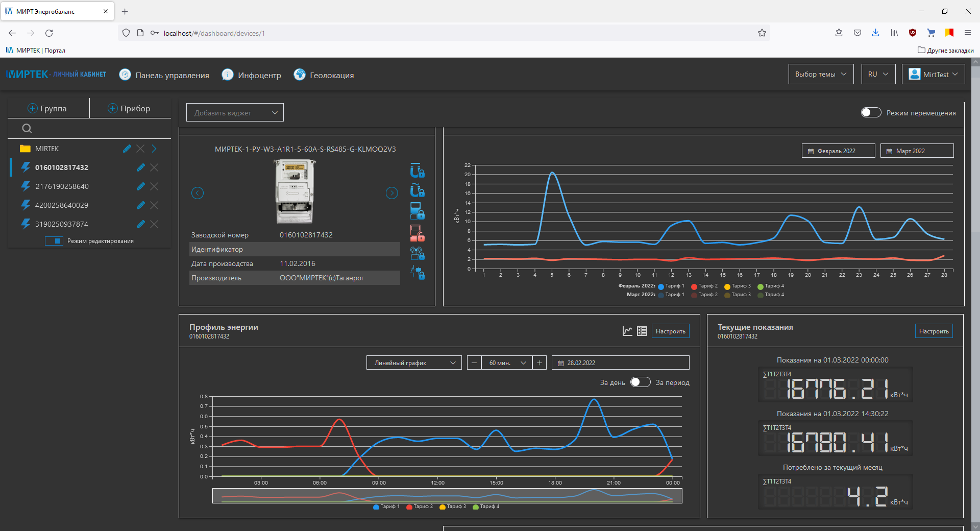
Task: Click the relay switch lock icon
Action: [x=417, y=273]
